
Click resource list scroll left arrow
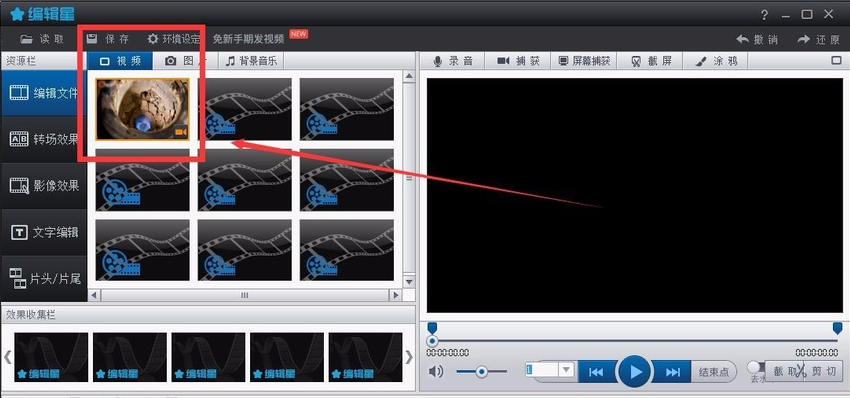94,296
